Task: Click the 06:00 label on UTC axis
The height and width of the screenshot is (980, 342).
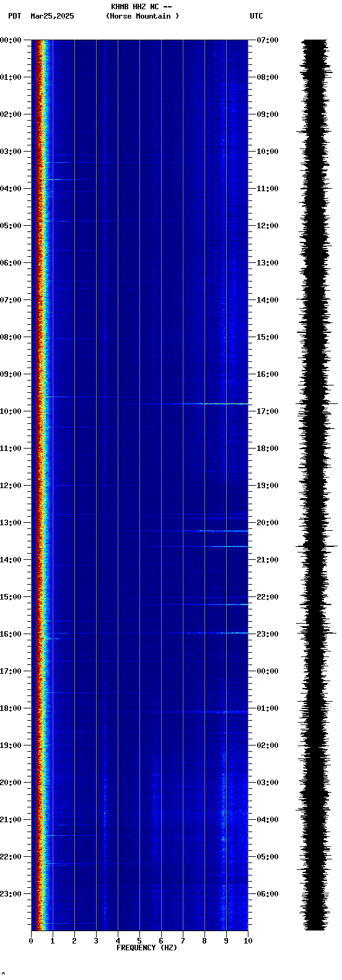Action: click(268, 894)
